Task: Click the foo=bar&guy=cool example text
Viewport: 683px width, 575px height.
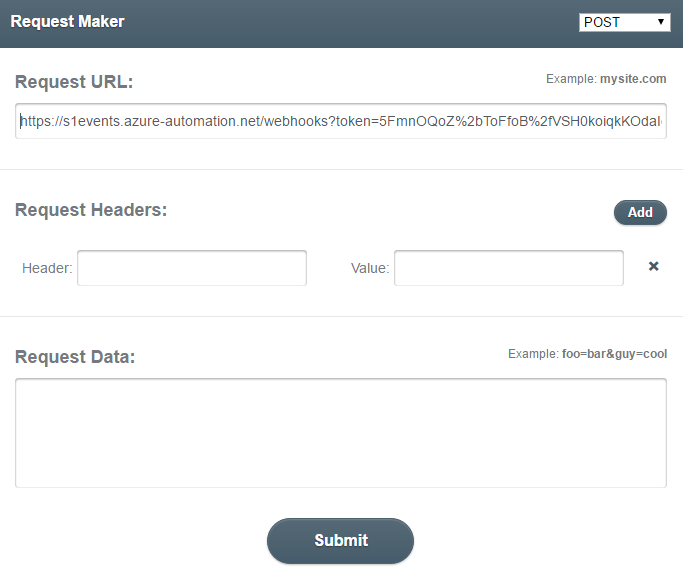Action: tap(614, 354)
